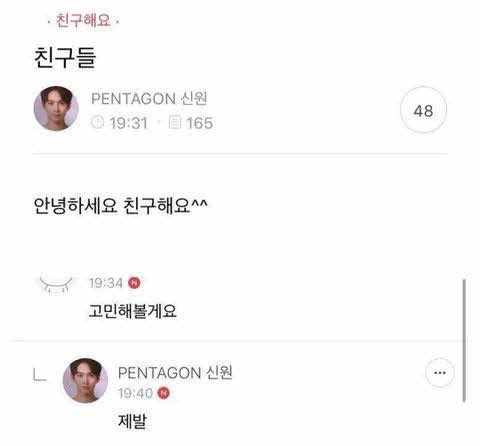Screen dimensions: 480x446
Task: Click the post time 19:31
Action: tap(129, 123)
